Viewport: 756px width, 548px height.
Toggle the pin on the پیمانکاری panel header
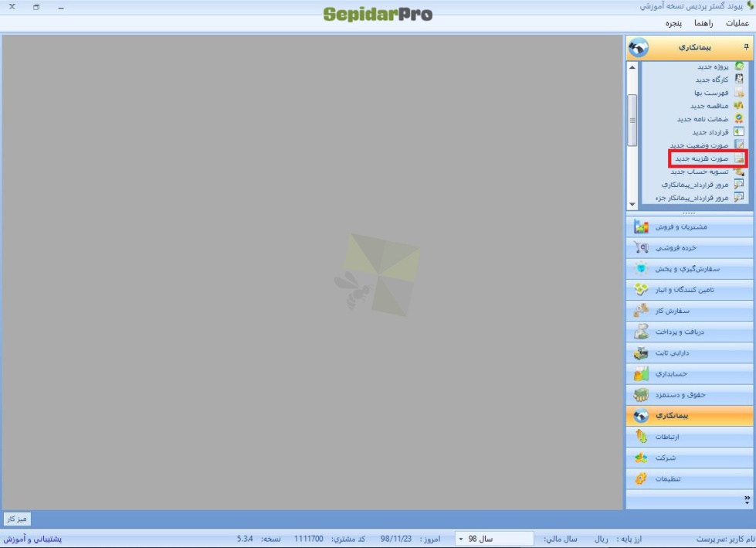pyautogui.click(x=746, y=47)
